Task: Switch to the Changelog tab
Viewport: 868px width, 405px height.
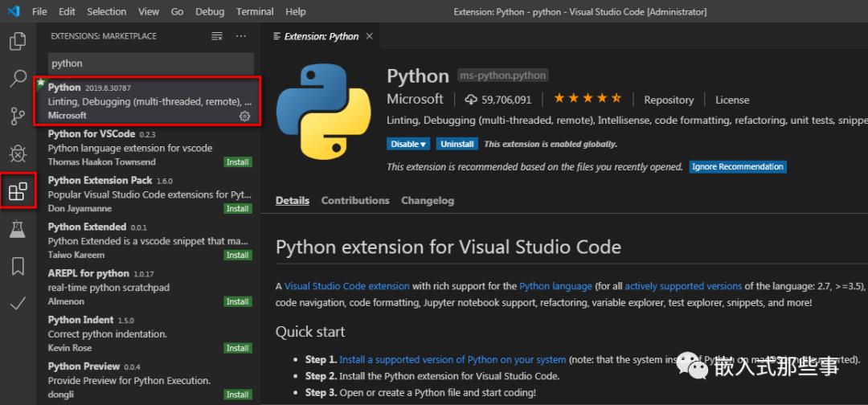Action: tap(428, 200)
